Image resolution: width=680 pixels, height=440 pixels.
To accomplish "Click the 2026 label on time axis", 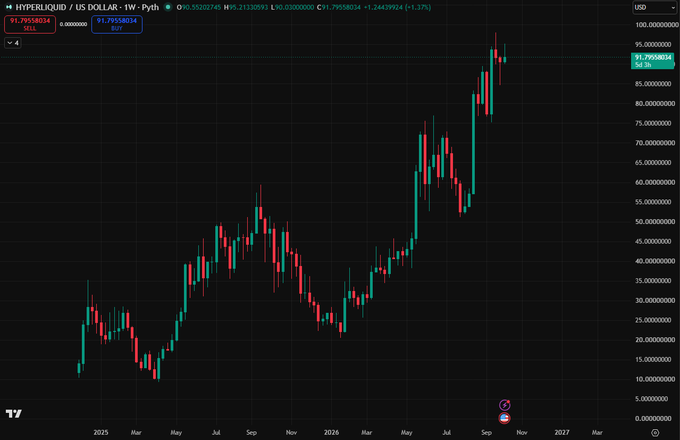I will (x=331, y=433).
